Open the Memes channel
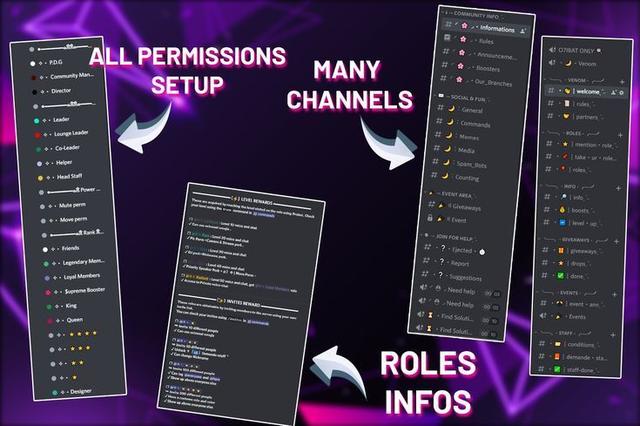Image resolution: width=640 pixels, height=426 pixels. (x=459, y=137)
